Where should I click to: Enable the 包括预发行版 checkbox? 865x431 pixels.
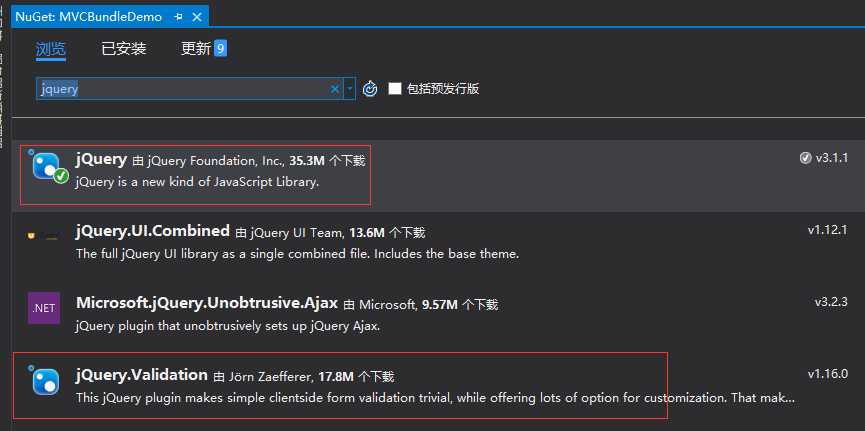pos(394,88)
